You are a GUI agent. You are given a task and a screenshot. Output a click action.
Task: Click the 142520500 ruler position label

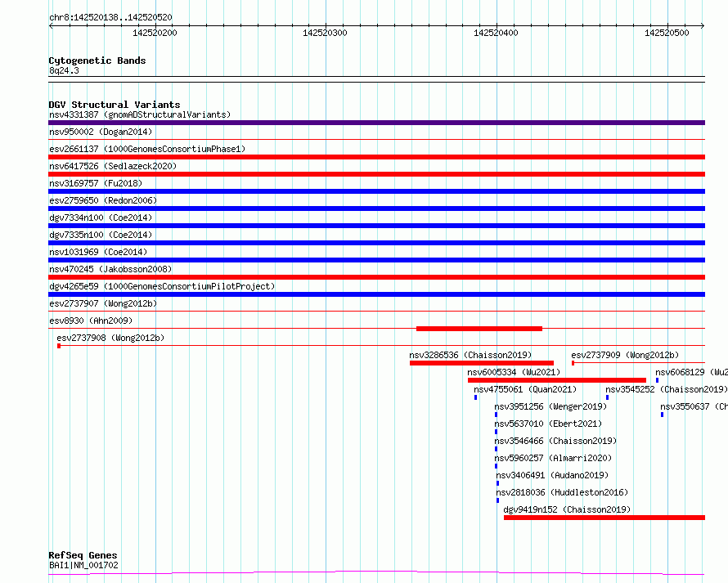[x=667, y=33]
